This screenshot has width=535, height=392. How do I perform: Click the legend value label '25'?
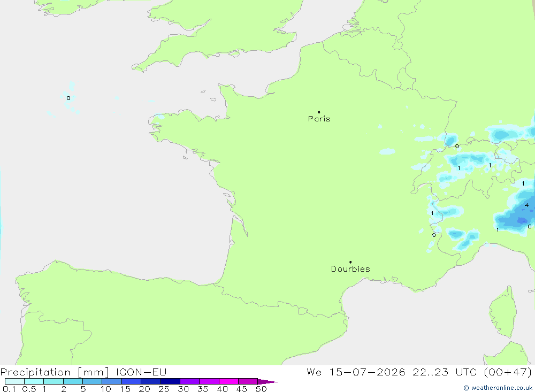164,389
